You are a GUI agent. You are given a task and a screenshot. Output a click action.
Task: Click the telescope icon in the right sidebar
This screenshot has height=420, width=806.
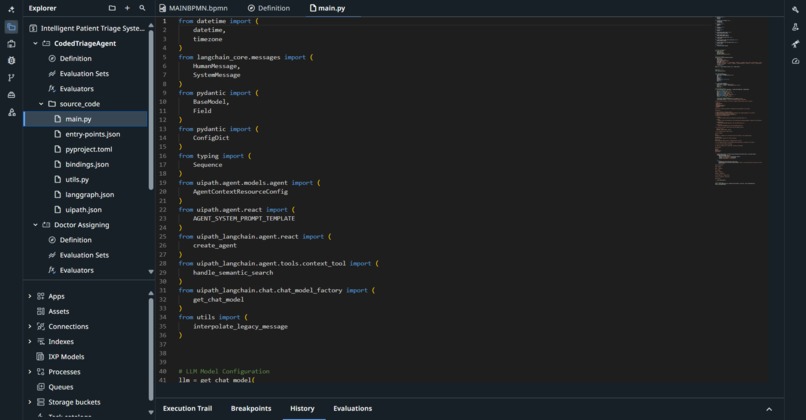796,44
